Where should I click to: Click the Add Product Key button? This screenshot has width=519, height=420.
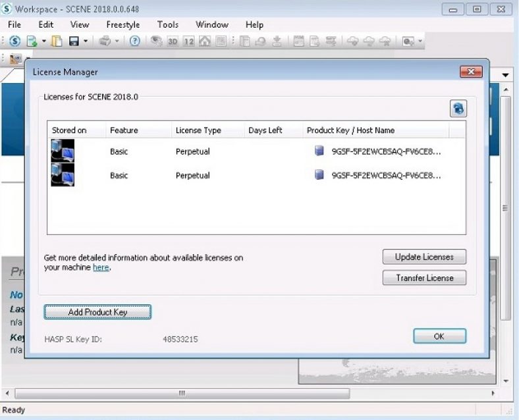tap(97, 311)
